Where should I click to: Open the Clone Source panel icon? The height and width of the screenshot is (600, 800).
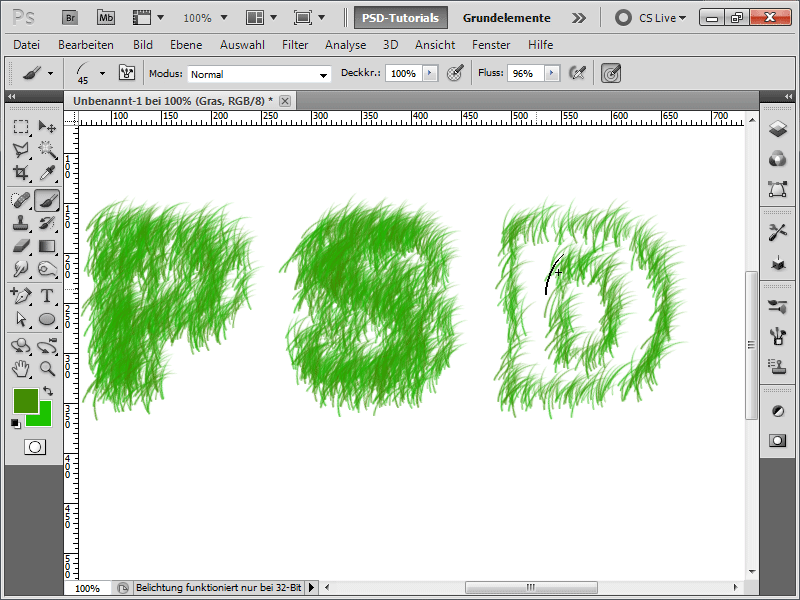click(778, 366)
